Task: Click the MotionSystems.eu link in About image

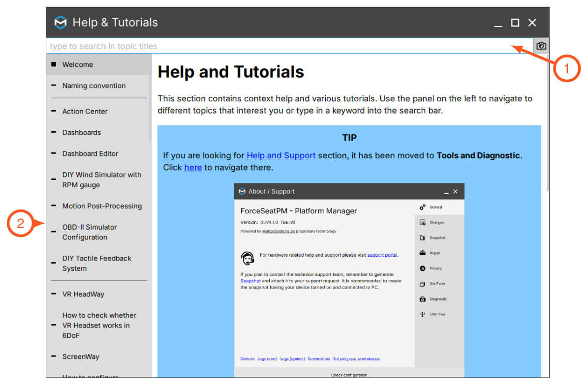Action: [279, 231]
